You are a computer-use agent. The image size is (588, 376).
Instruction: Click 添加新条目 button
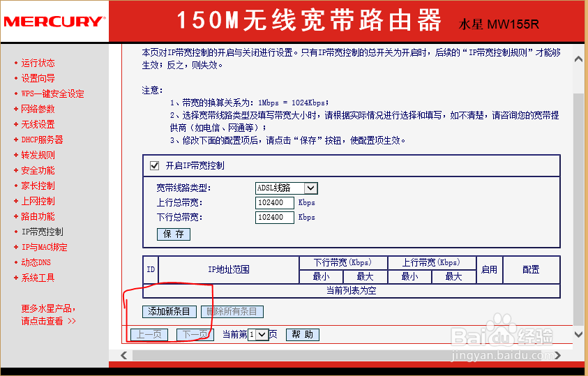[169, 312]
